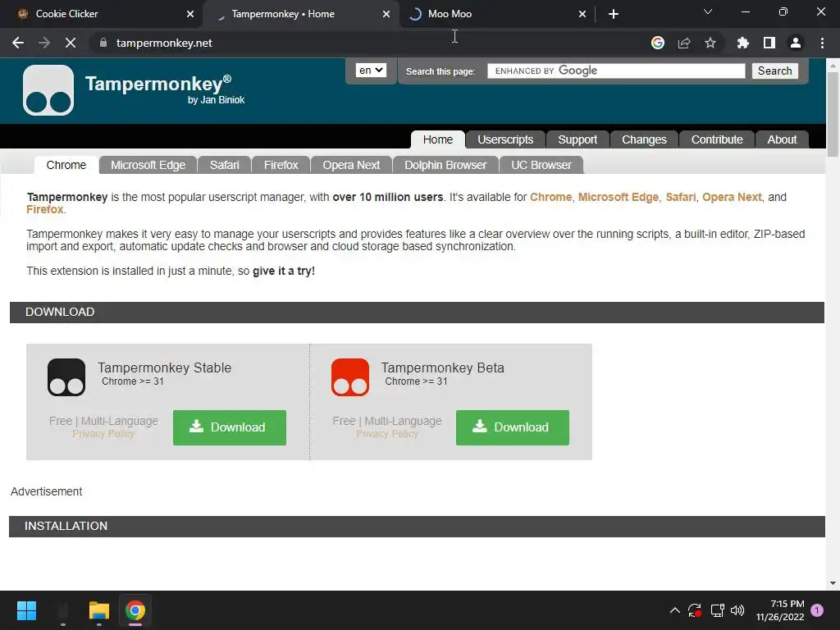
Task: Focus the Google search this page field
Action: tap(616, 71)
